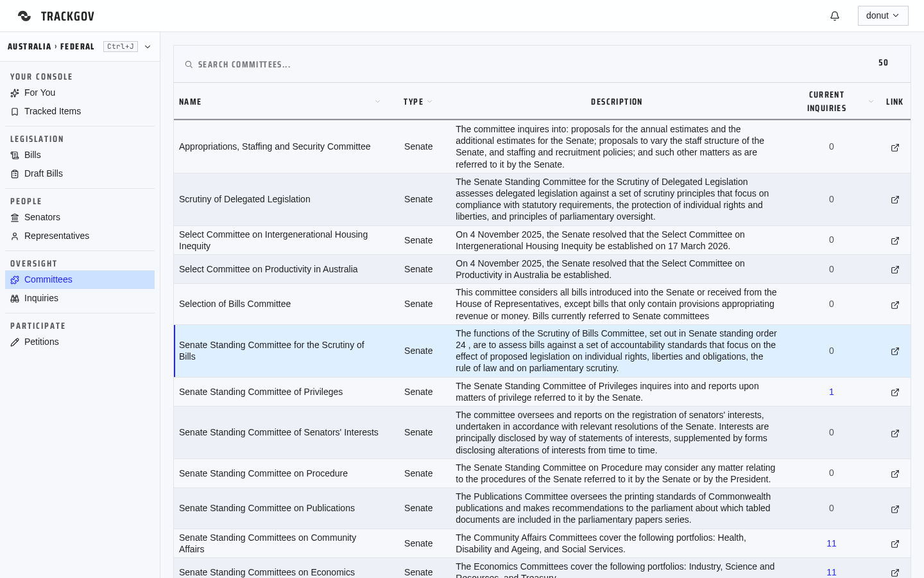Open external link for Scrutiny of Bills committee
Image resolution: width=924 pixels, height=578 pixels.
tap(895, 351)
